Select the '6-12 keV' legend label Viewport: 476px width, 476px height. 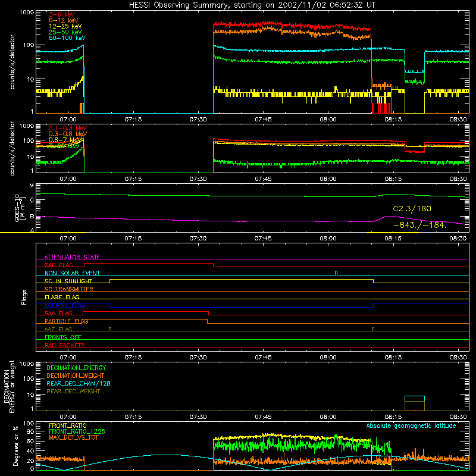[x=64, y=20]
